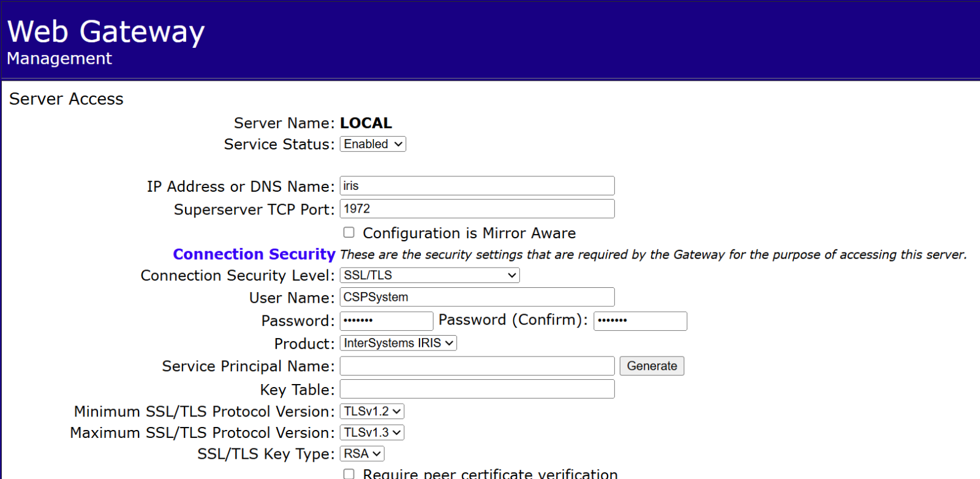The height and width of the screenshot is (479, 980).
Task: Open Minimum SSL/TLS Protocol Version dropdown
Action: (x=372, y=412)
